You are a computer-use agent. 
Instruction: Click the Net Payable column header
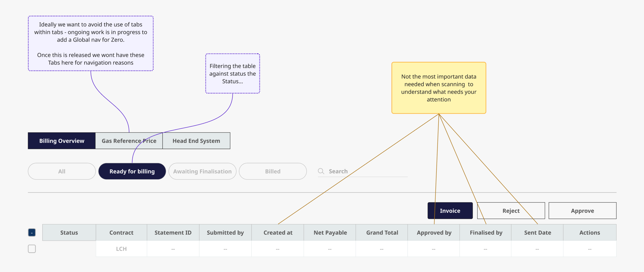(330, 232)
